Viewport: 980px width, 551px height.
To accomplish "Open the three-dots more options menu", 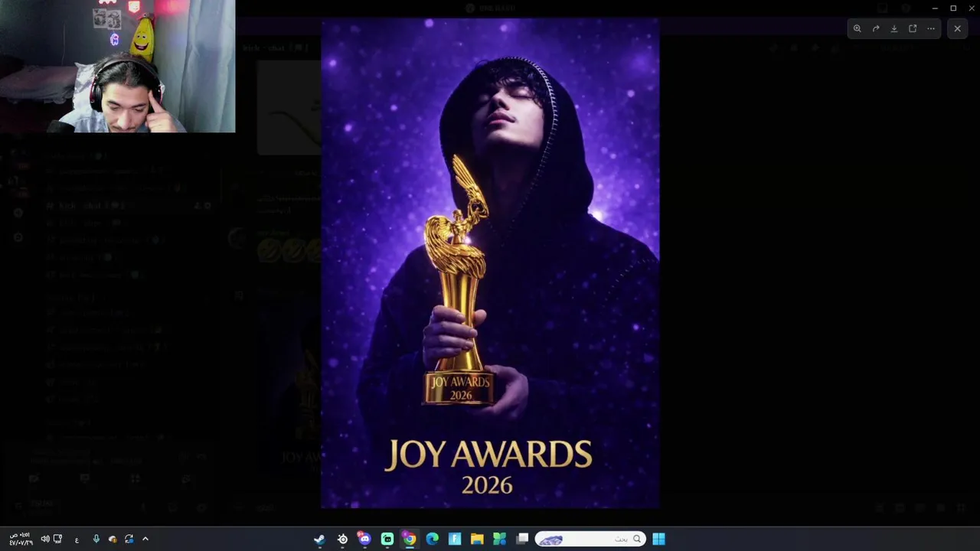I will [931, 28].
